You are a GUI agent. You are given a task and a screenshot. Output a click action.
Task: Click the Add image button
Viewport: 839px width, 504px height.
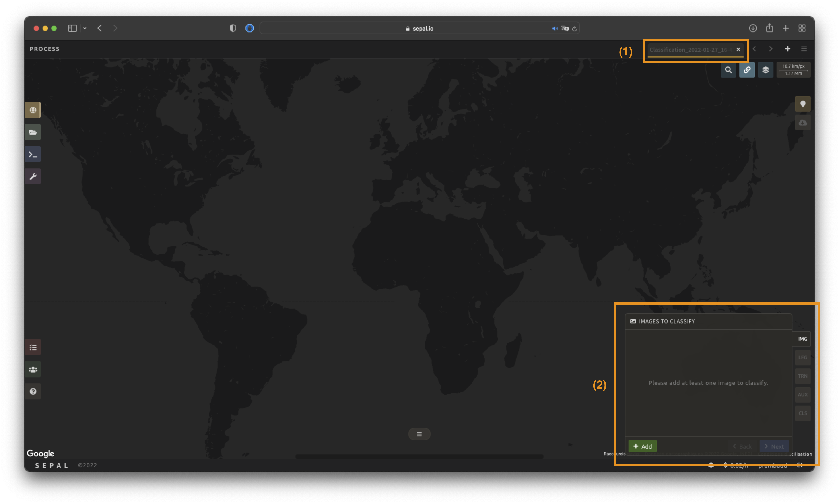(642, 446)
